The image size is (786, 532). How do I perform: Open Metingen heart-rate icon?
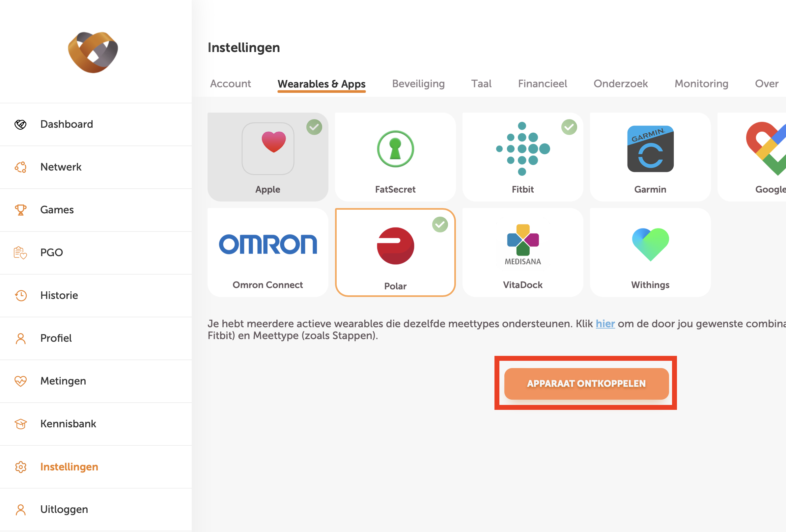tap(21, 381)
